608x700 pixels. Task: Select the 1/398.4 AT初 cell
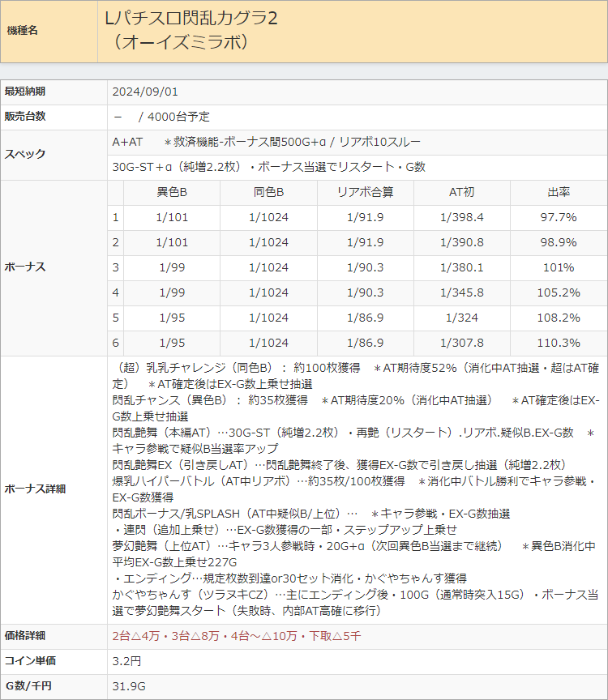click(x=462, y=217)
